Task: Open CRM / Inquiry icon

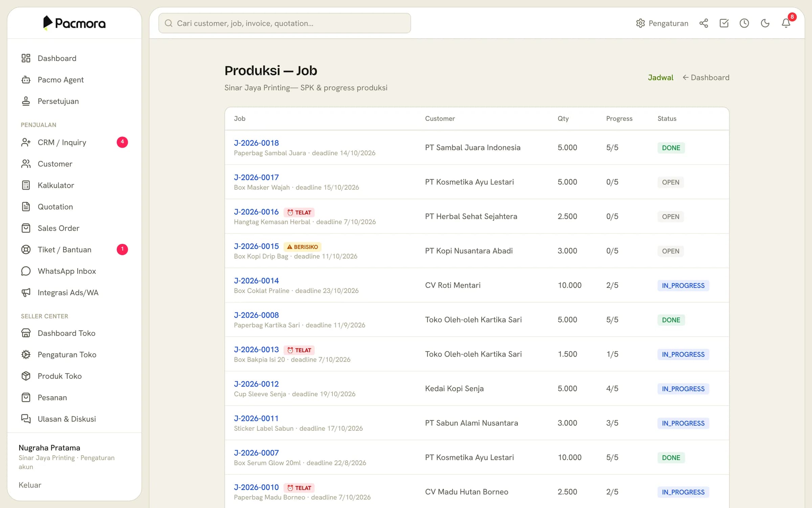Action: click(x=26, y=142)
